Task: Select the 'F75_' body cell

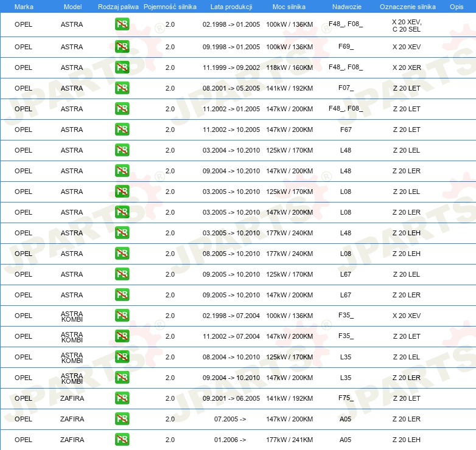Action: coord(346,398)
